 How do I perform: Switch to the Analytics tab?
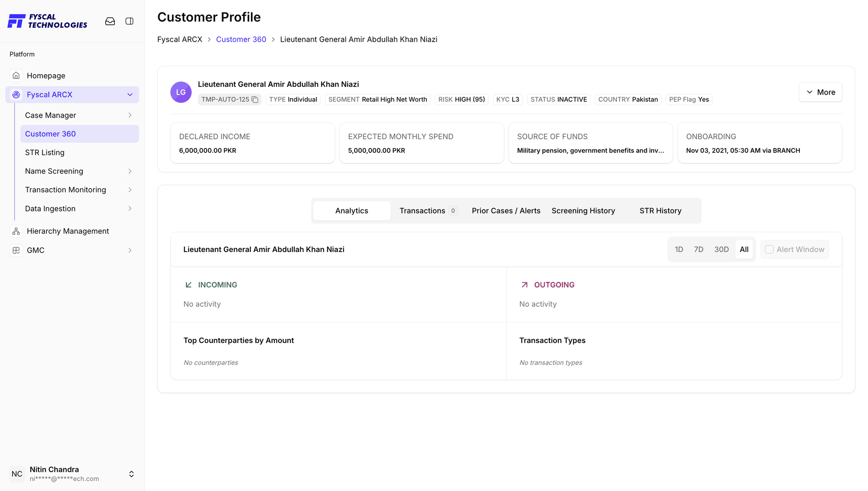[352, 211]
